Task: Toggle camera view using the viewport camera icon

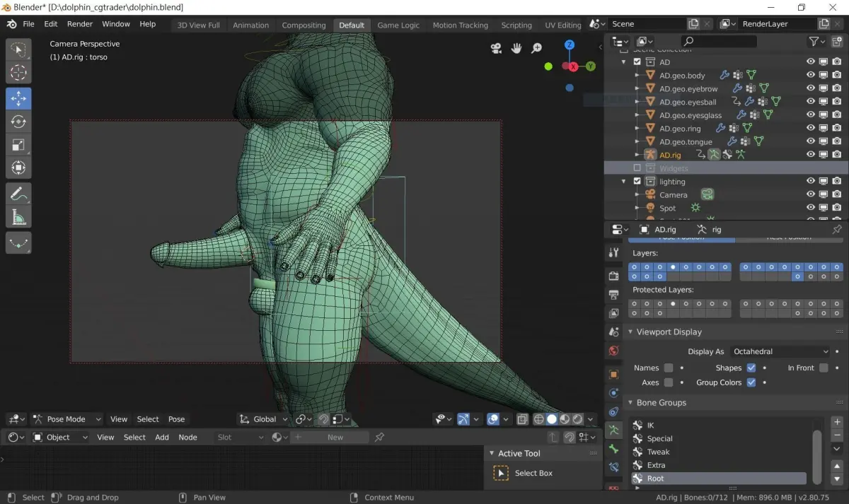Action: tap(496, 48)
